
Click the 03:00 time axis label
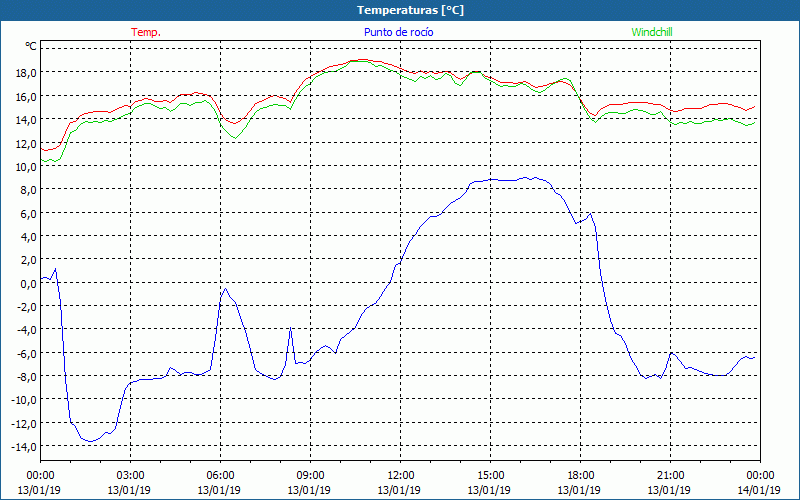(130, 476)
